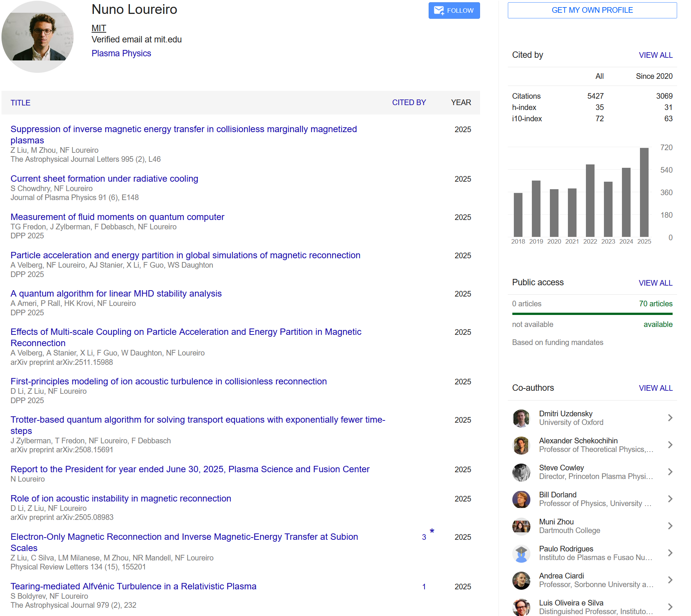Expand chevron beside Muni Zhou
Screen dimensions: 691x616
670,526
